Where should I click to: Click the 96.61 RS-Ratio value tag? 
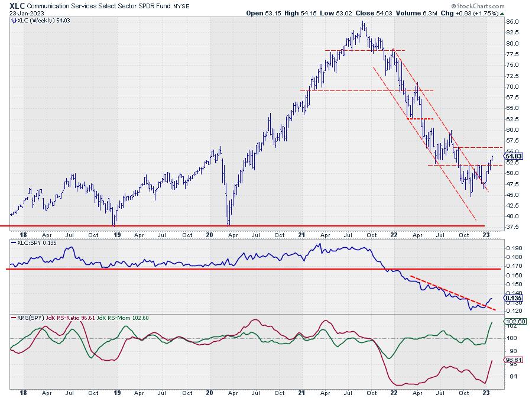(x=512, y=360)
